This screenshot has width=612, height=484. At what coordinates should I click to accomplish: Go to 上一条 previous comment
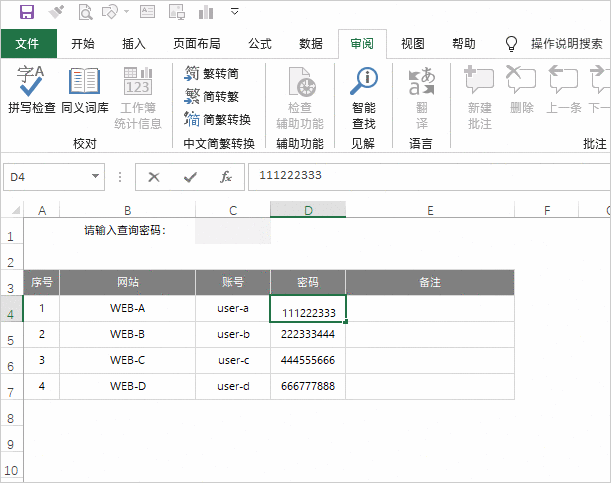pos(564,90)
